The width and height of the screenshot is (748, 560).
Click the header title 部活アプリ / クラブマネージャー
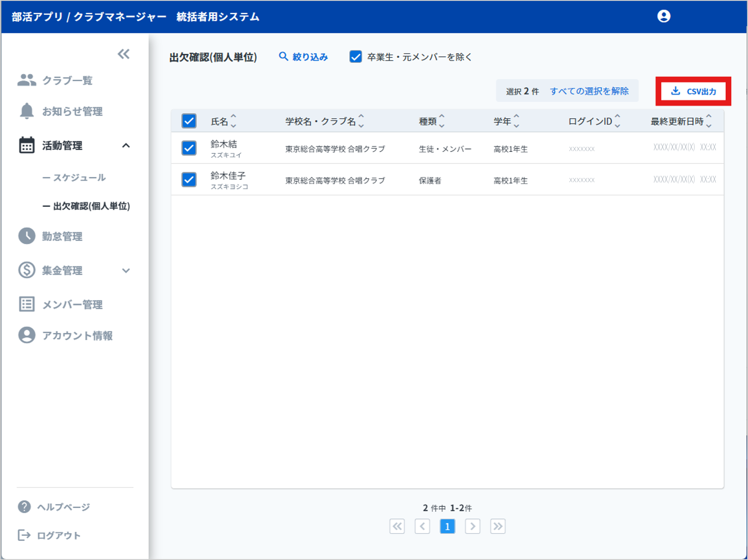coord(89,16)
